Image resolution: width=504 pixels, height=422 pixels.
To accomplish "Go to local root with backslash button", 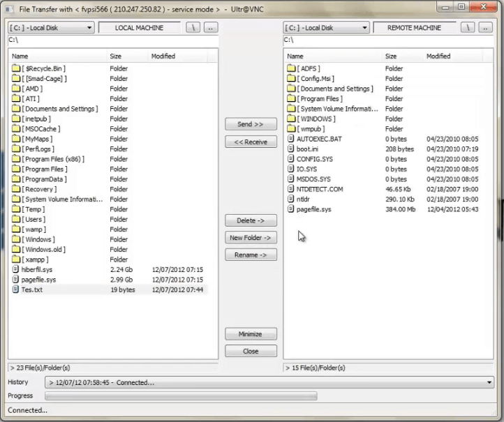I will pos(193,28).
